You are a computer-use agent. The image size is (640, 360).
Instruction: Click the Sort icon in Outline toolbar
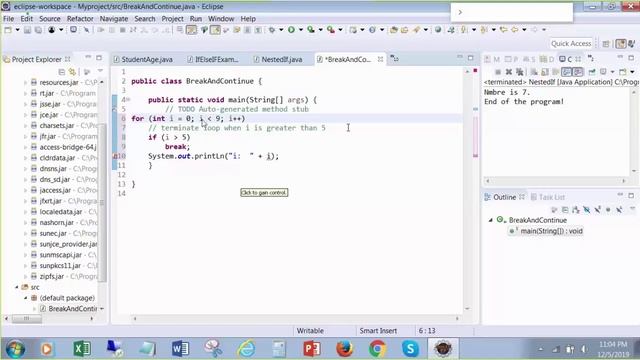click(576, 210)
